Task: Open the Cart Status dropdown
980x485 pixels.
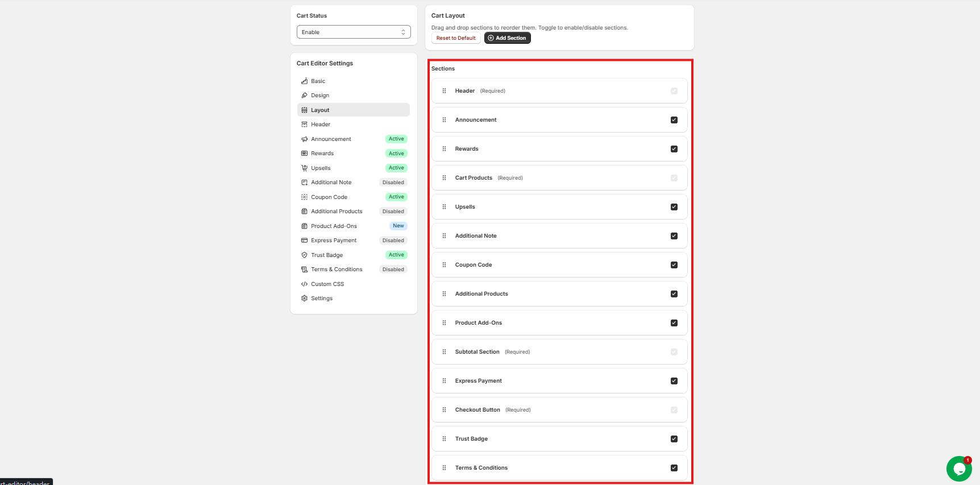Action: 353,32
